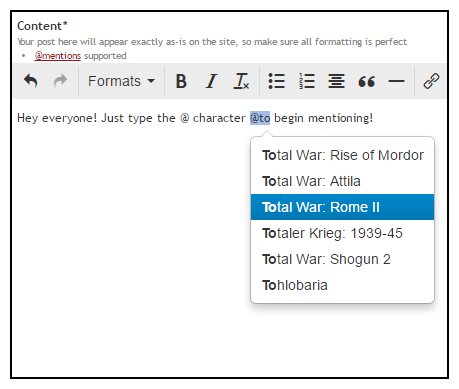Click the insert link chain icon

click(431, 81)
